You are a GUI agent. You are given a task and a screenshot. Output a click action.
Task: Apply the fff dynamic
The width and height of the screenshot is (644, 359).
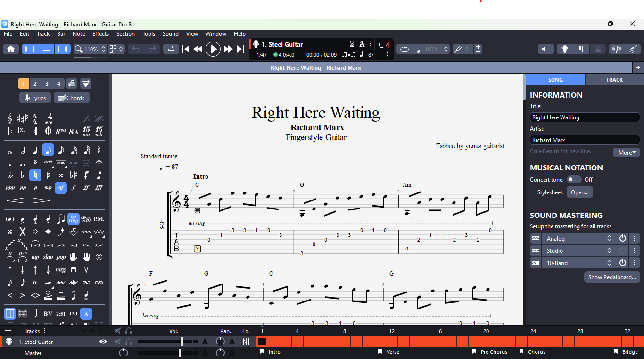click(x=99, y=188)
